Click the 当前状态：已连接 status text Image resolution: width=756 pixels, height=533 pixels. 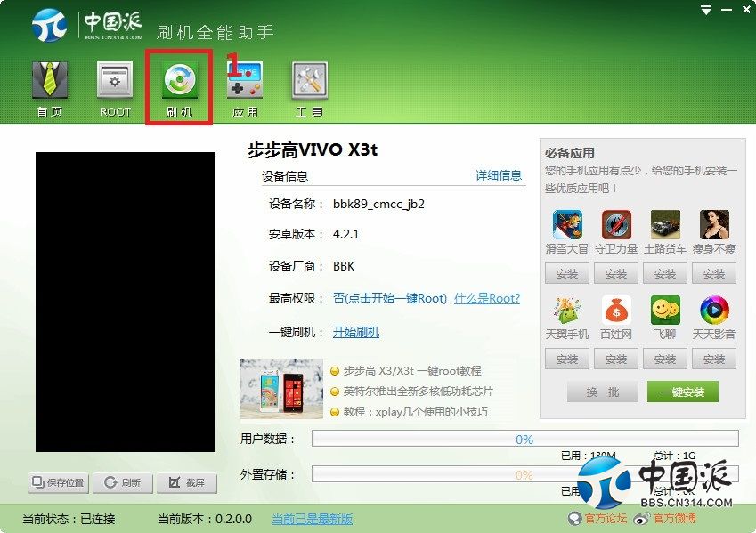pos(69,519)
